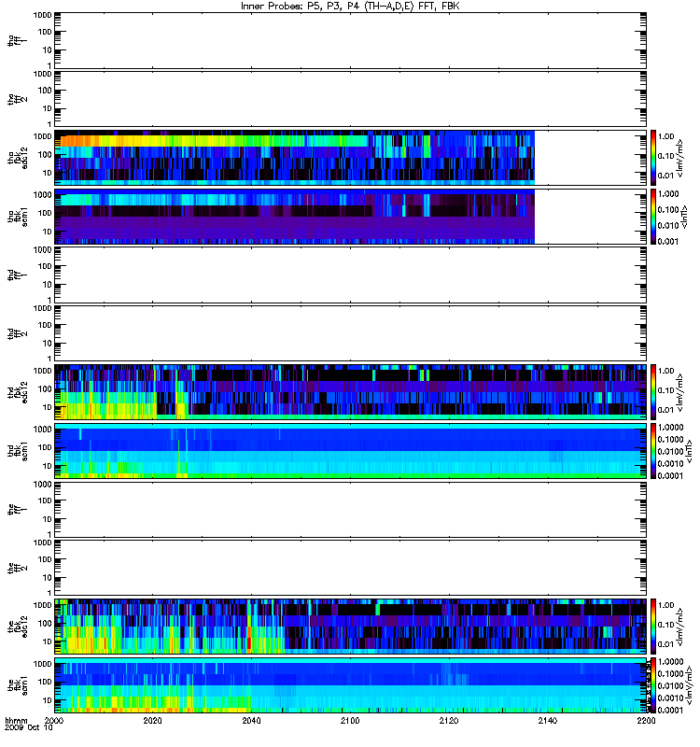The width and height of the screenshot is (700, 747).
Task: Click the 1.00 value on tha edc12 colorbar
Action: (x=665, y=136)
